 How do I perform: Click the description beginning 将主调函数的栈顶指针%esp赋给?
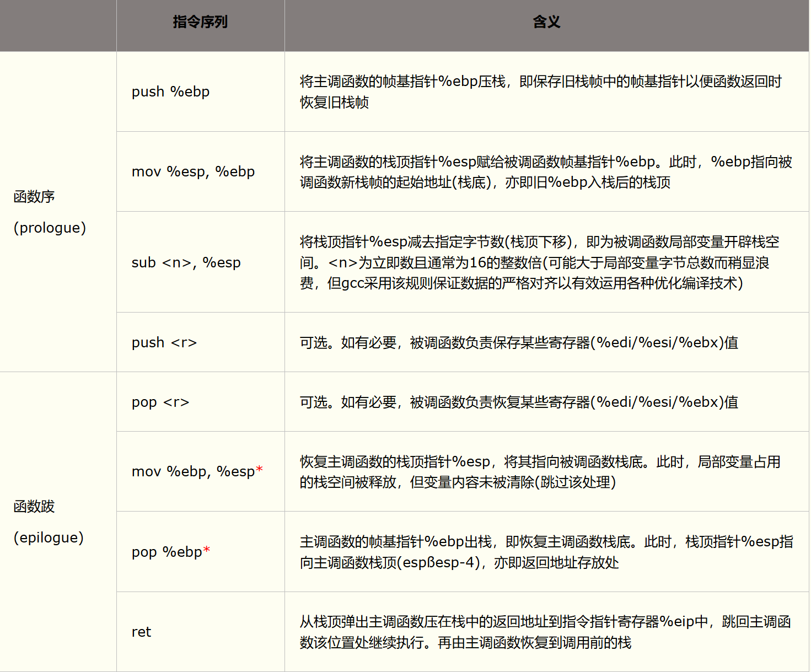(x=546, y=171)
